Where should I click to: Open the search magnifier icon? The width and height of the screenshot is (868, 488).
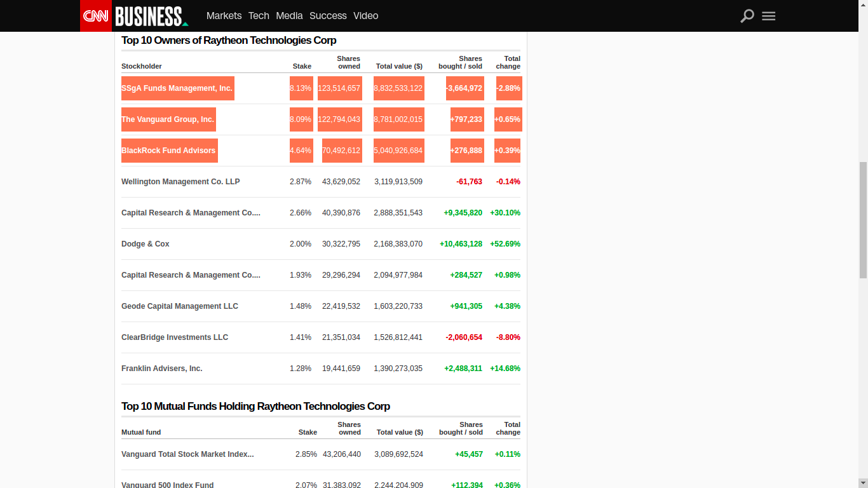tap(747, 16)
